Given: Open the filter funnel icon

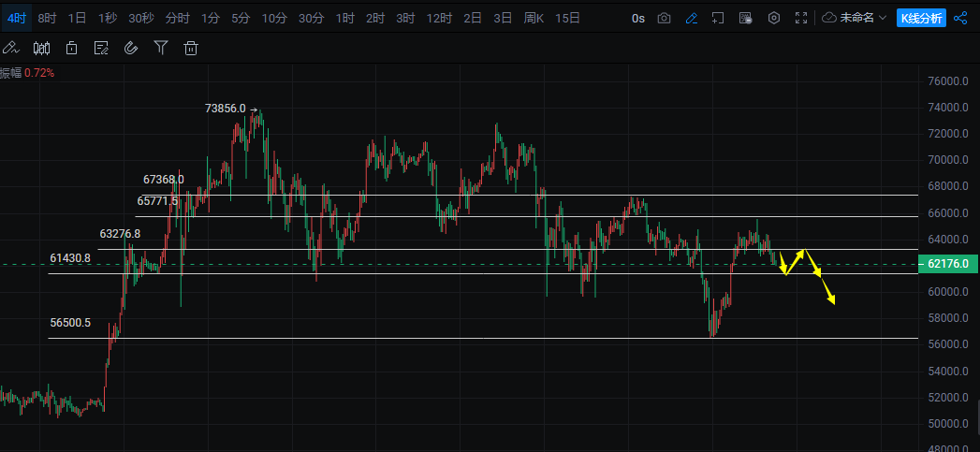Looking at the screenshot, I should [x=161, y=48].
